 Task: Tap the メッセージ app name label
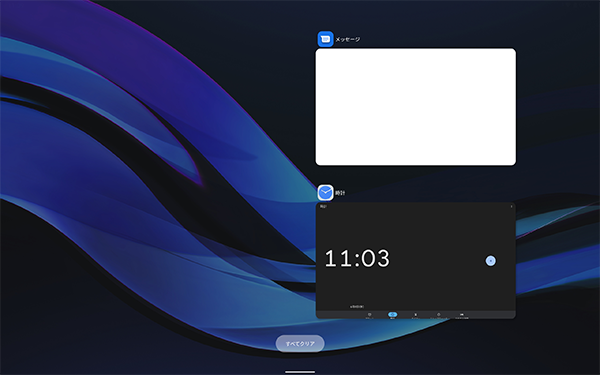click(347, 39)
